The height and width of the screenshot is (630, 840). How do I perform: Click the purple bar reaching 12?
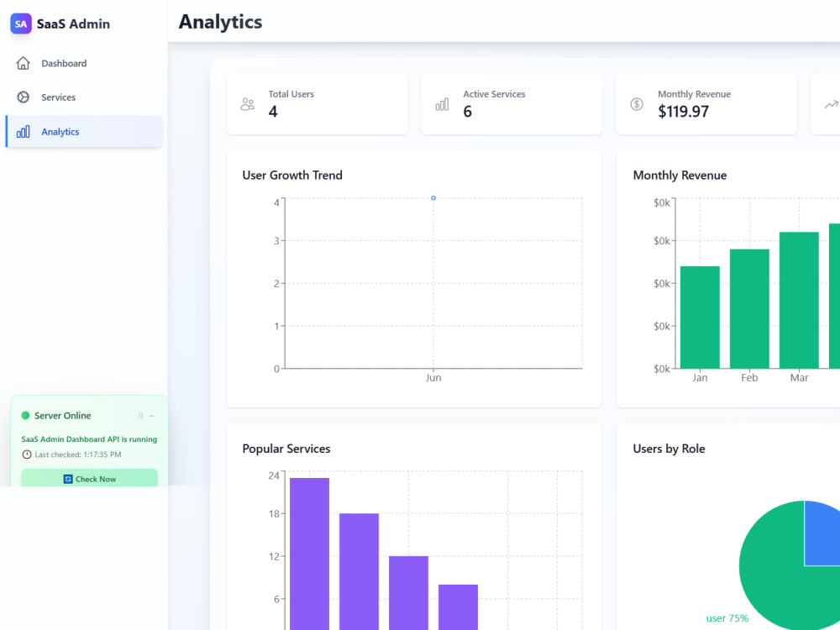(x=409, y=593)
